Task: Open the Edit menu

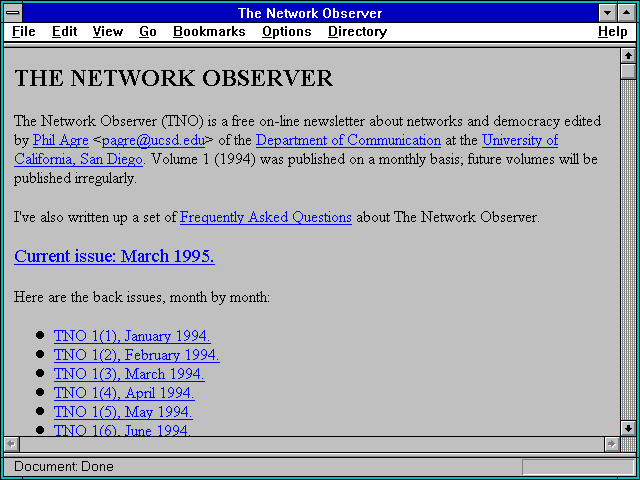Action: point(64,31)
